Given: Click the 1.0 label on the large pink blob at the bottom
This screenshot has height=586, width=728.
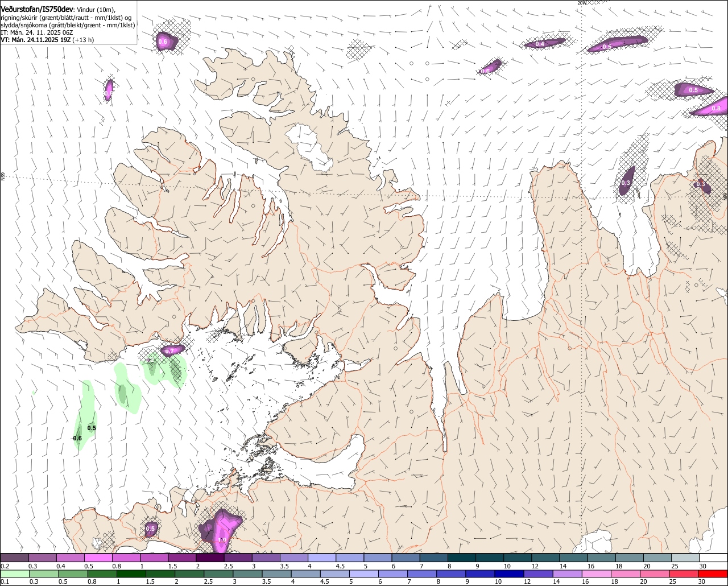Looking at the screenshot, I should [x=222, y=540].
